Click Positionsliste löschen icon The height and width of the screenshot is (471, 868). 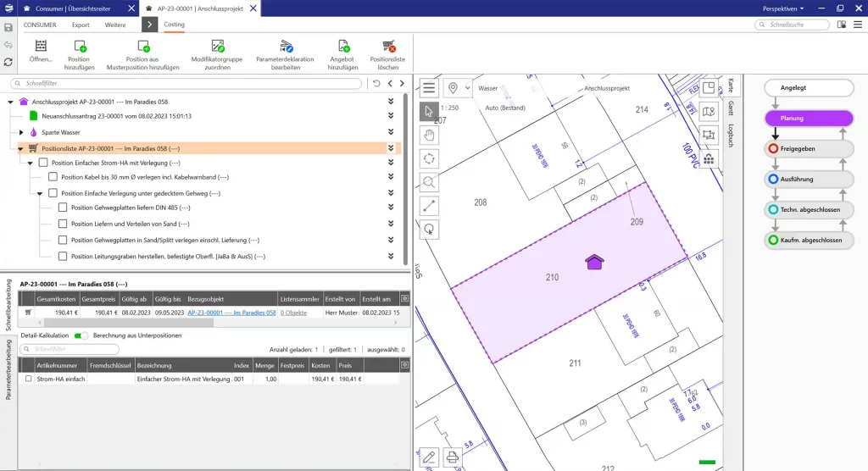(388, 47)
